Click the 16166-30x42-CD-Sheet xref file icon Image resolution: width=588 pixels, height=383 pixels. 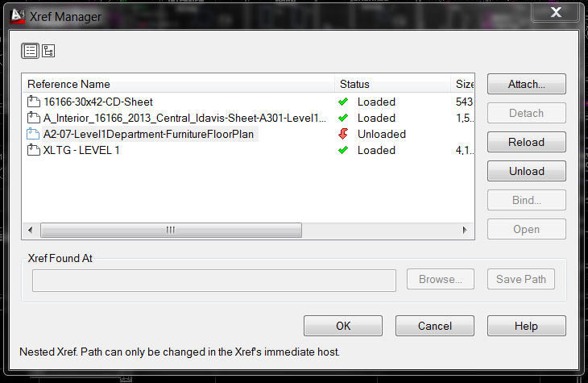tap(34, 102)
